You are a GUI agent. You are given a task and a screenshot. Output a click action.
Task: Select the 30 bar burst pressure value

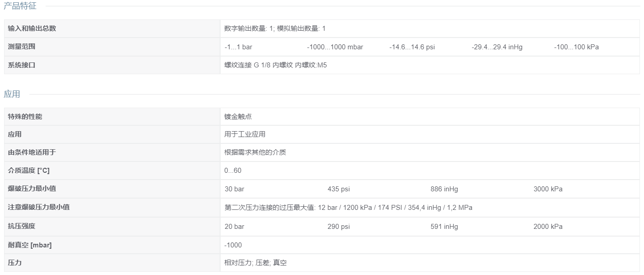pyautogui.click(x=235, y=189)
